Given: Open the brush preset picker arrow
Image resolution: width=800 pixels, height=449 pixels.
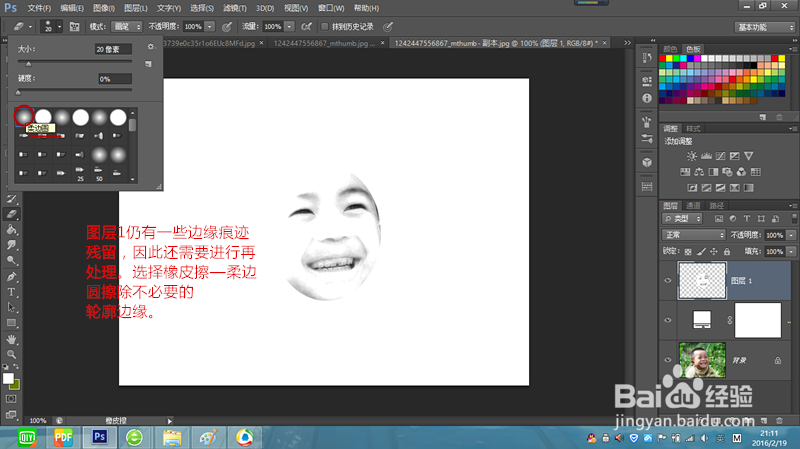Looking at the screenshot, I should click(59, 27).
